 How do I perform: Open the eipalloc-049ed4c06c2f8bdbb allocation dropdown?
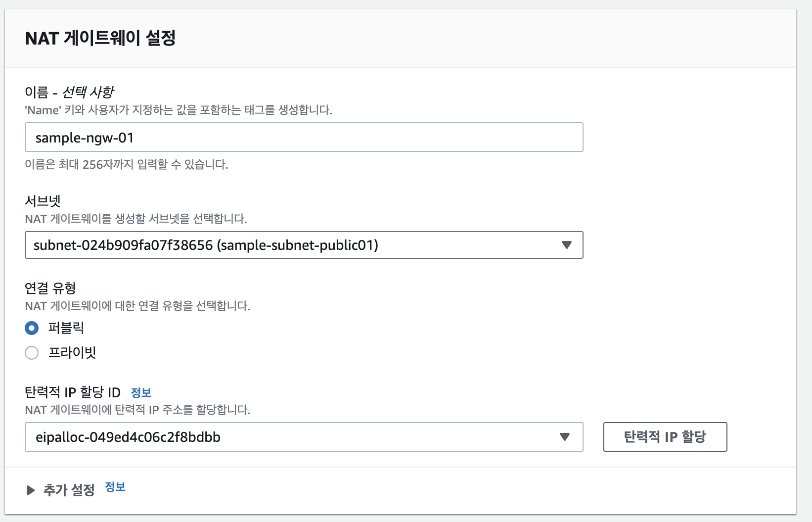(297, 437)
